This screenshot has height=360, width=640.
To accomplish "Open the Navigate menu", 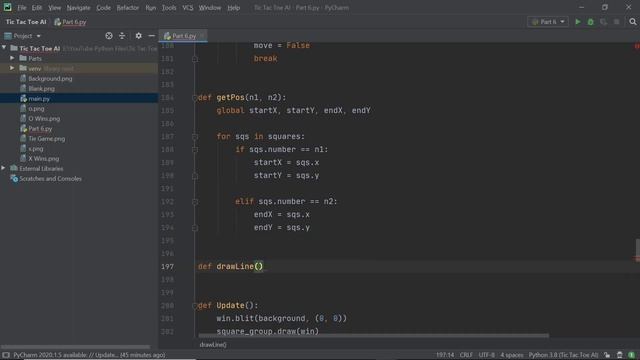I will pos(78,8).
